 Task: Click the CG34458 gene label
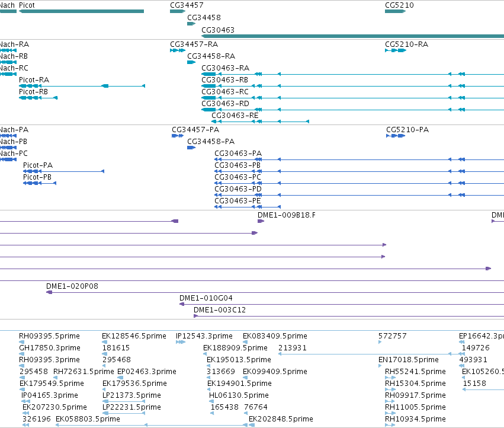[204, 18]
